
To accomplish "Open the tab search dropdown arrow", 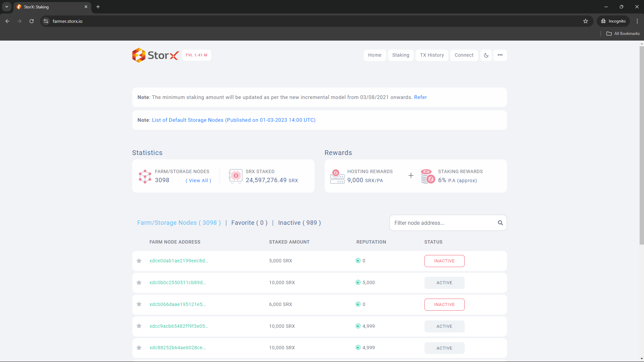I will 7,7.
